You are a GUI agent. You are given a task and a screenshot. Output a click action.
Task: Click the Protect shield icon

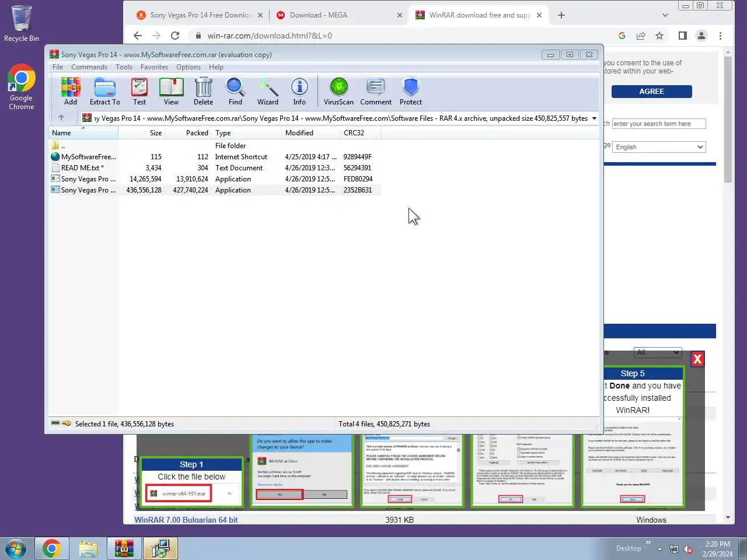click(x=411, y=91)
